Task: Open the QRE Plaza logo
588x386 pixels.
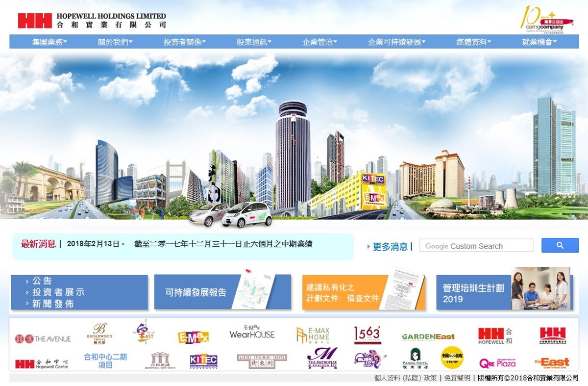Action: (497, 363)
